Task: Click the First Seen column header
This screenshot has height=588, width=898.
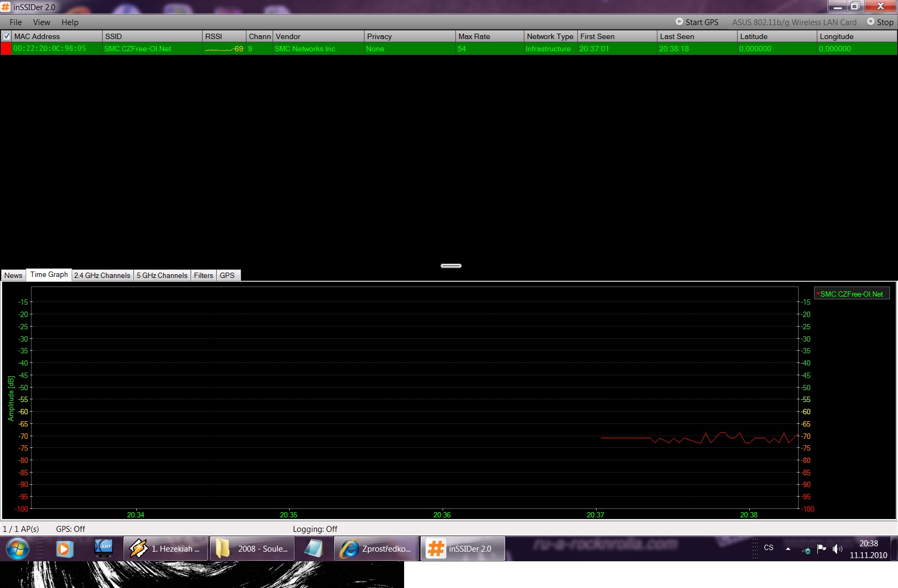Action: 617,36
